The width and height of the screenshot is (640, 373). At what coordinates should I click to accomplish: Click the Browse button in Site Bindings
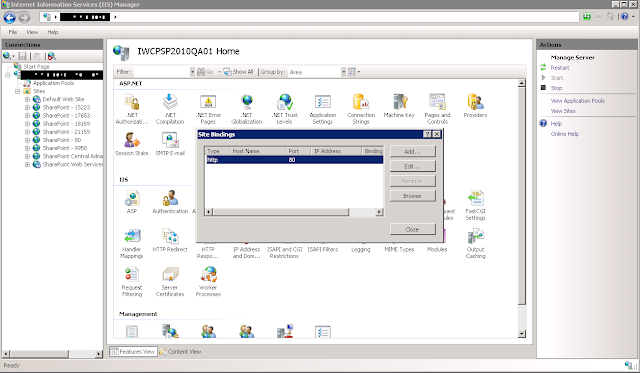tap(412, 196)
